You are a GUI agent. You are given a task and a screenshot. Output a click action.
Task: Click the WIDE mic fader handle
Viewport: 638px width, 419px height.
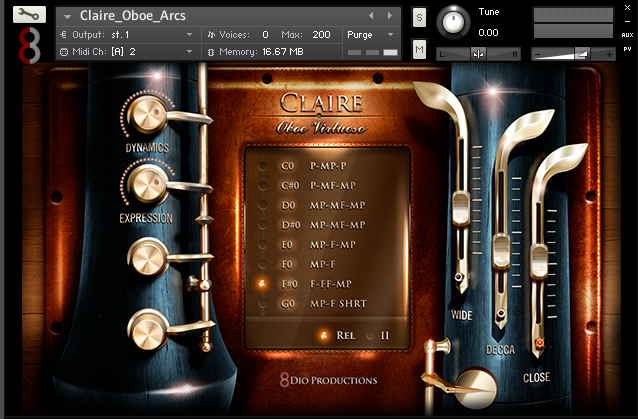tap(461, 208)
